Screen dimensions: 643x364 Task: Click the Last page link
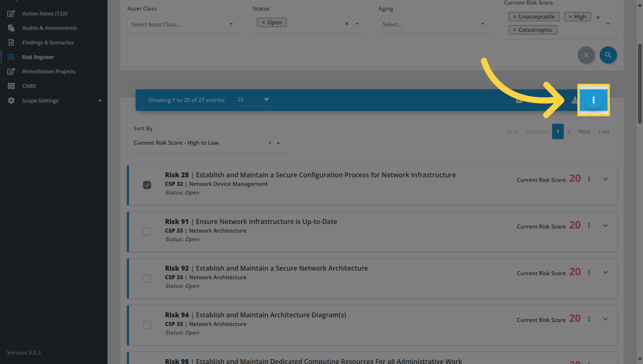point(604,132)
